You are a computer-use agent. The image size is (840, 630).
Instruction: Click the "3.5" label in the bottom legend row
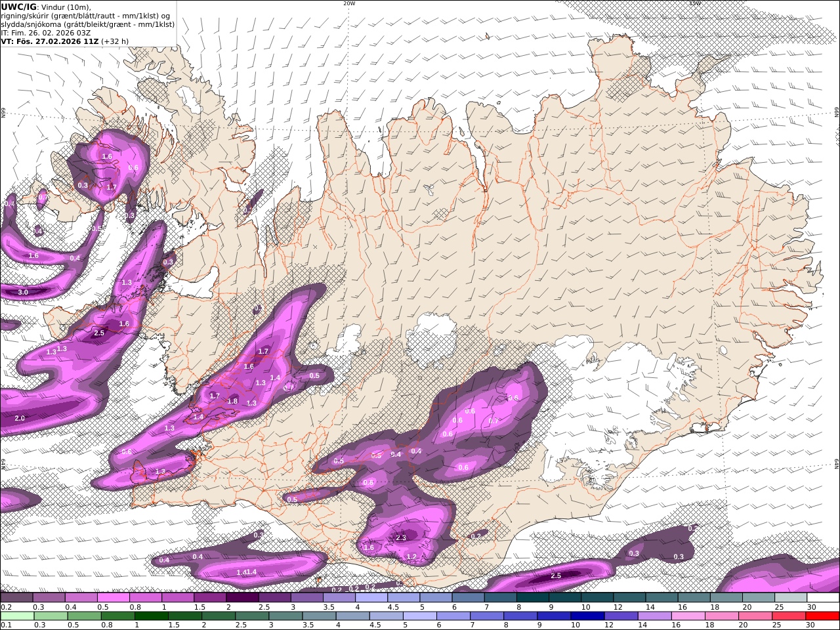tap(308, 625)
